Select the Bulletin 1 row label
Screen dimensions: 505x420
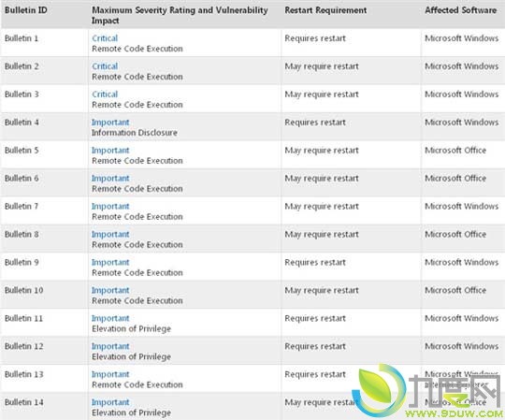point(22,38)
